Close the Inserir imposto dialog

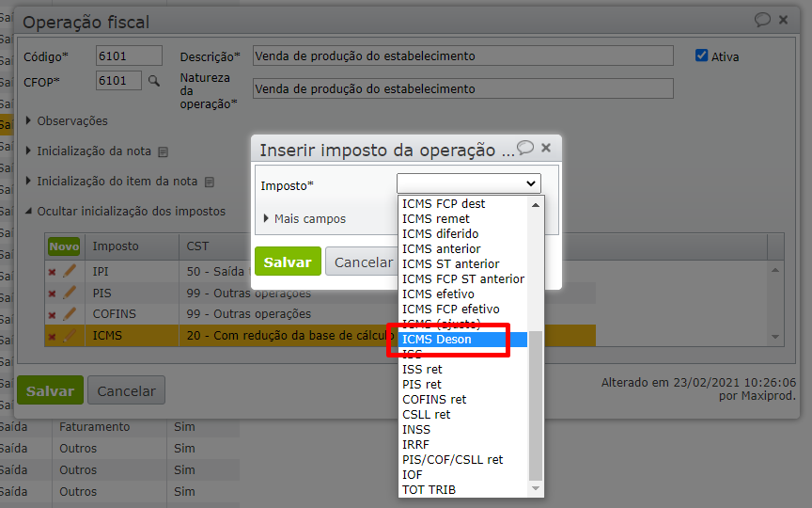546,148
